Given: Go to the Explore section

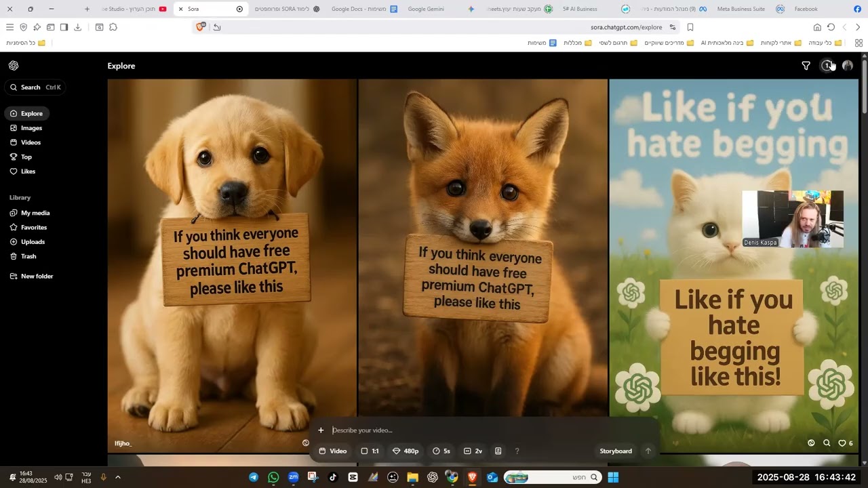Looking at the screenshot, I should tap(27, 114).
